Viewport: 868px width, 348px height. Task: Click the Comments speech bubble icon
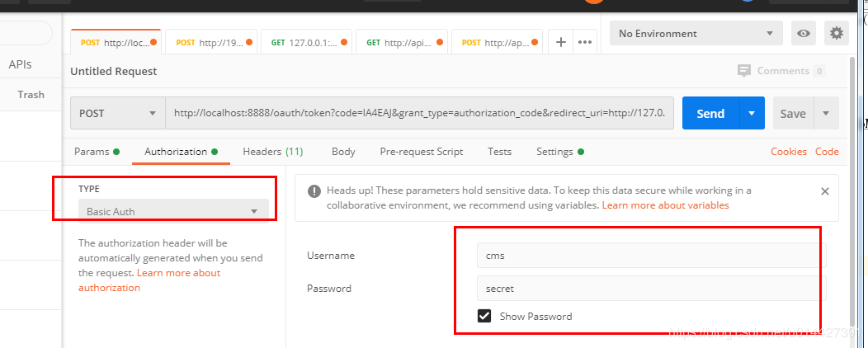click(x=744, y=71)
